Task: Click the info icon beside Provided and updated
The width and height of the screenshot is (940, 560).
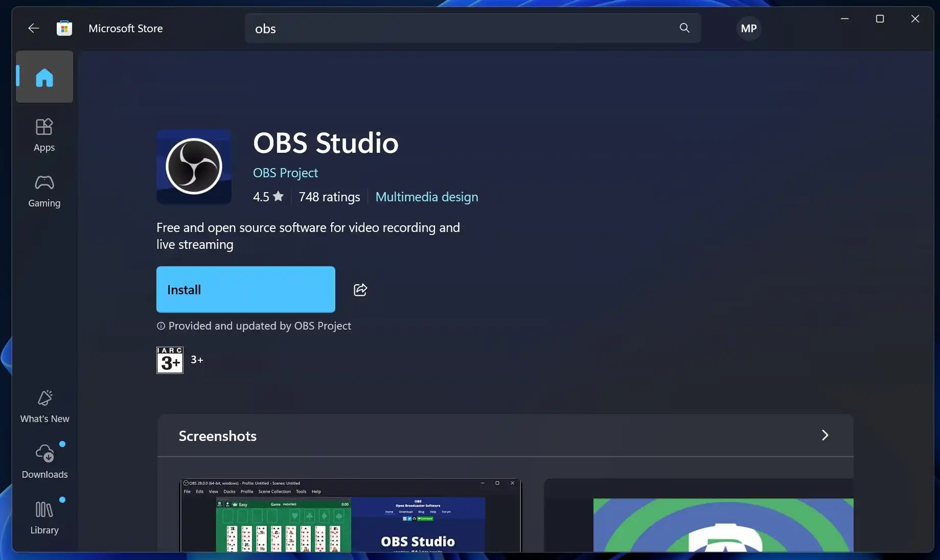Action: (x=161, y=326)
